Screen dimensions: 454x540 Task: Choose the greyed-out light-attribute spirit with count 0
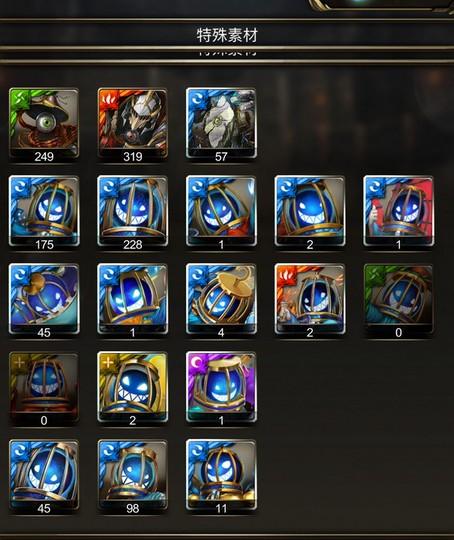[x=44, y=388]
